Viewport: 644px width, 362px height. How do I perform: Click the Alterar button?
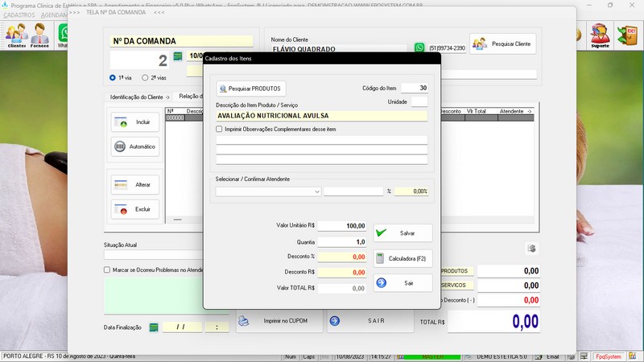134,185
